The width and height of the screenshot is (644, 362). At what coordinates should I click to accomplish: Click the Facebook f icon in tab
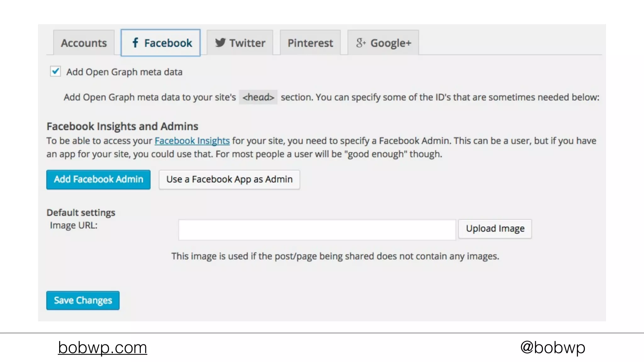point(135,43)
